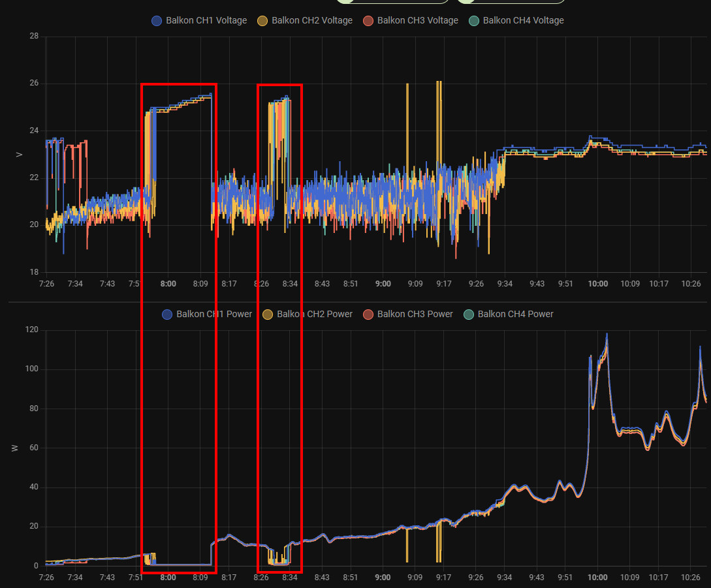711x588 pixels.
Task: Toggle Balkon CH3 Voltage series color dot
Action: (368, 21)
